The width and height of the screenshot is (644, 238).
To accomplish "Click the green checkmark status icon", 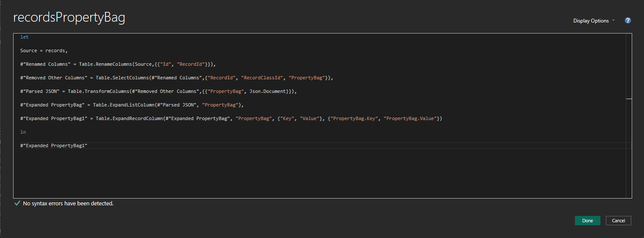I will (x=17, y=204).
